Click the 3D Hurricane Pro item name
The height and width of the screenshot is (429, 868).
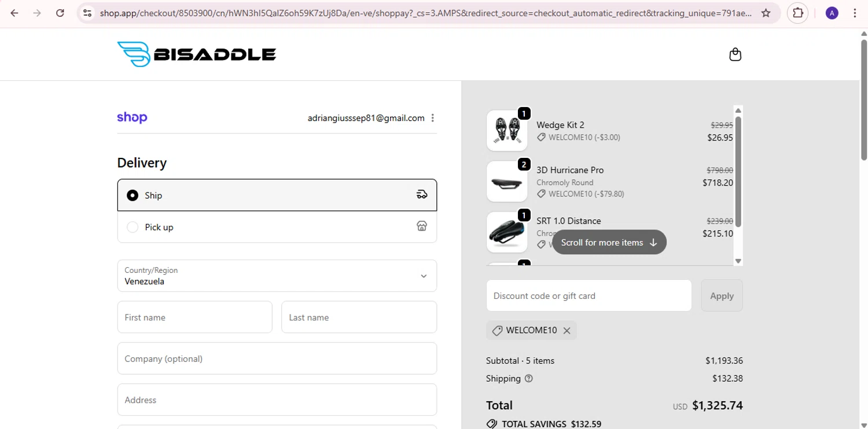pyautogui.click(x=570, y=170)
